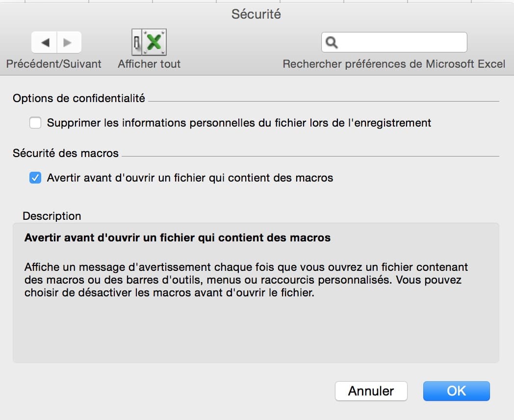The width and height of the screenshot is (514, 420).
Task: Click the "Avertir avant d'ouvrir un fichier" option label
Action: [x=190, y=178]
